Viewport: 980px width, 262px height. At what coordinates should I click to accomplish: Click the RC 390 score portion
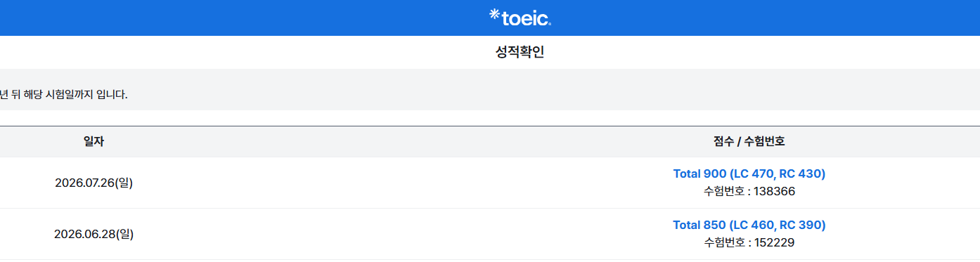pos(801,225)
